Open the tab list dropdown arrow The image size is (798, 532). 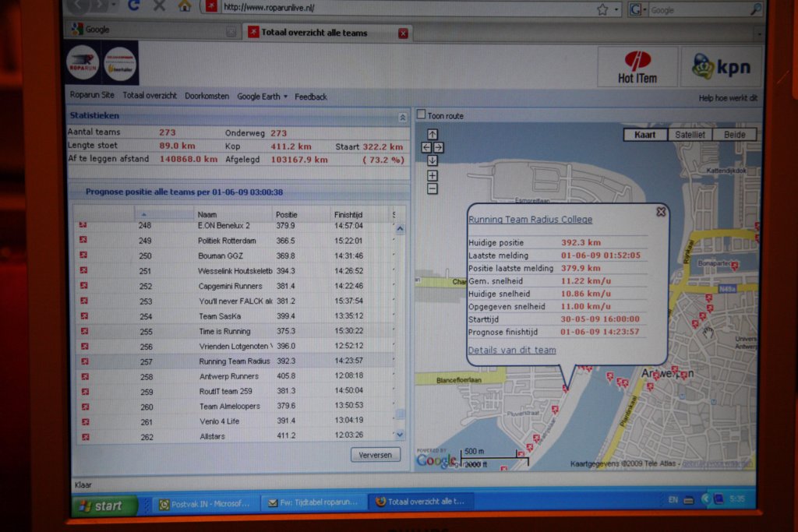(759, 34)
